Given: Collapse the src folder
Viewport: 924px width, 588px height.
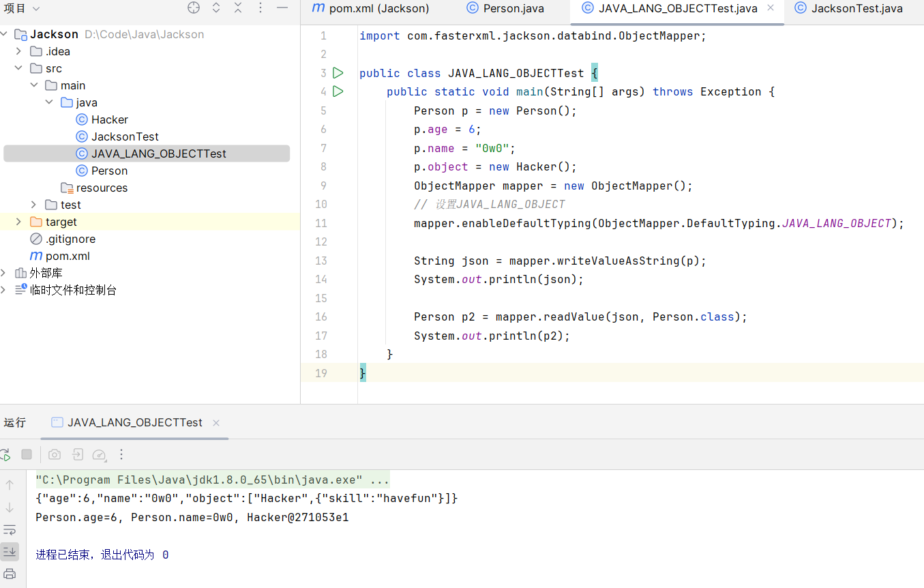Looking at the screenshot, I should tap(18, 68).
